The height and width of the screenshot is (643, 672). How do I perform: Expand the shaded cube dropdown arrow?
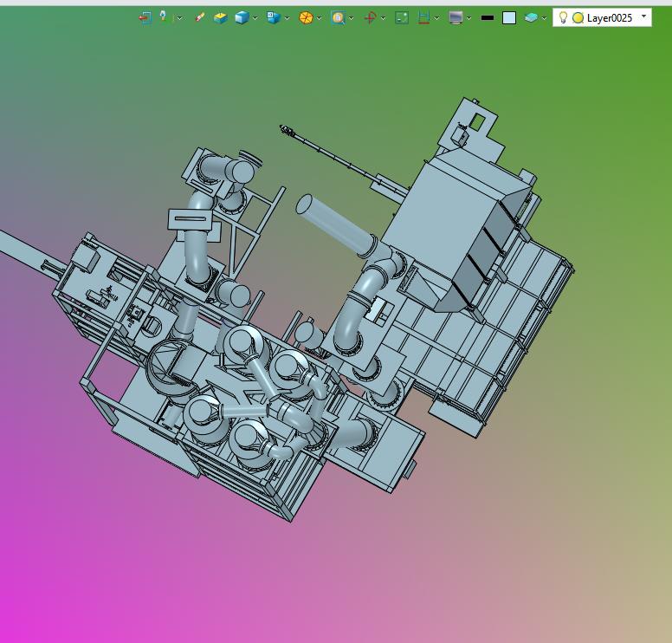(x=255, y=18)
